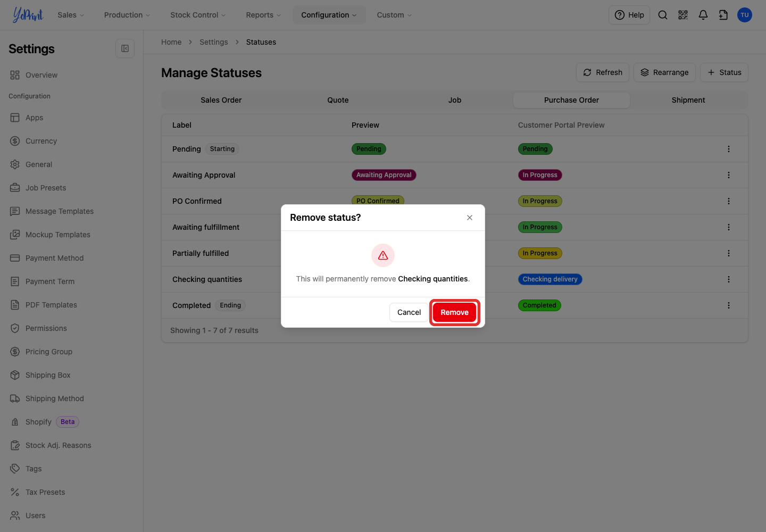Open row options for Pending status
This screenshot has width=766, height=532.
coord(729,149)
